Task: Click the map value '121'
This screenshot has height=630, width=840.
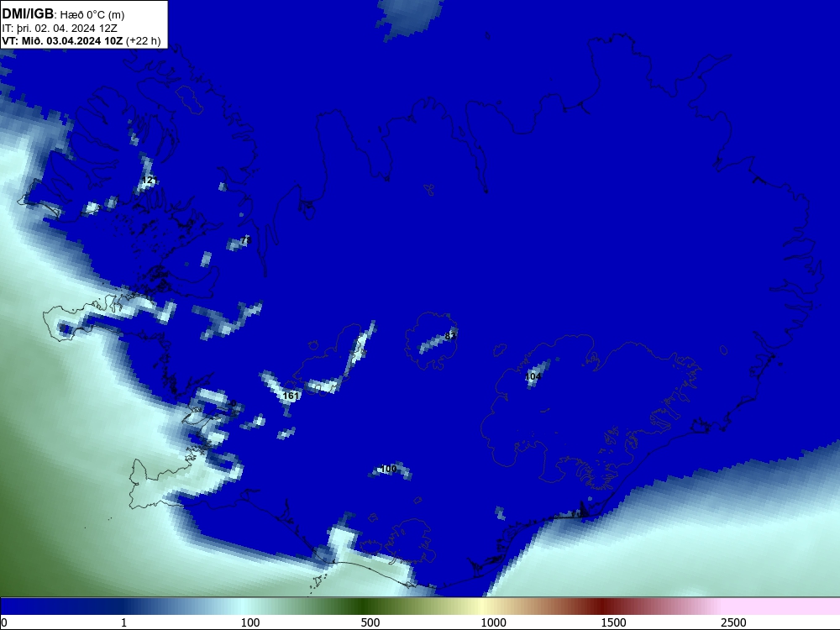Action: pos(150,180)
